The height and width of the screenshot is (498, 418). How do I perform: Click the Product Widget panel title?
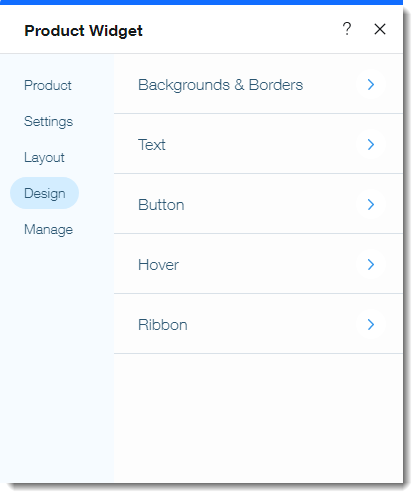83,31
